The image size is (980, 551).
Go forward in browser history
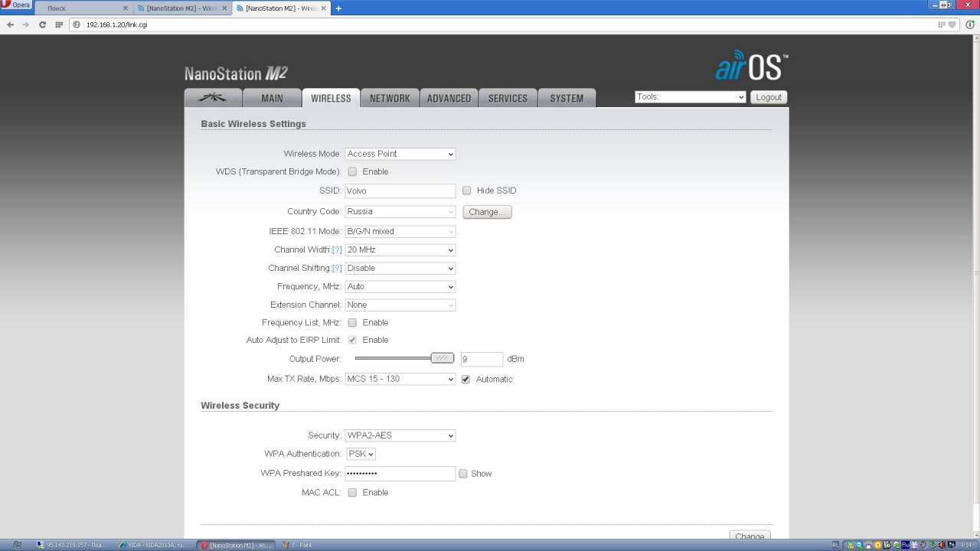pos(26,24)
